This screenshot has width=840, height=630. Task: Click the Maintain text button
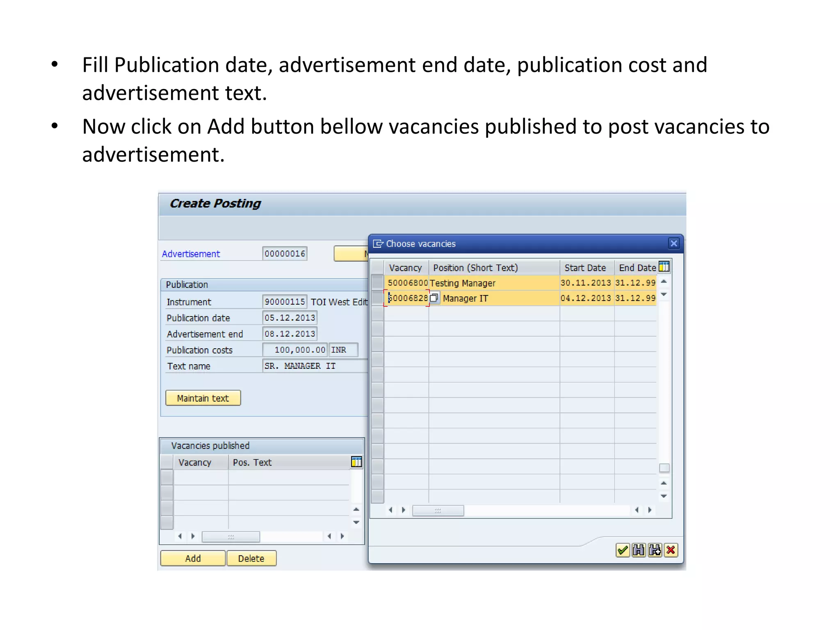(203, 398)
